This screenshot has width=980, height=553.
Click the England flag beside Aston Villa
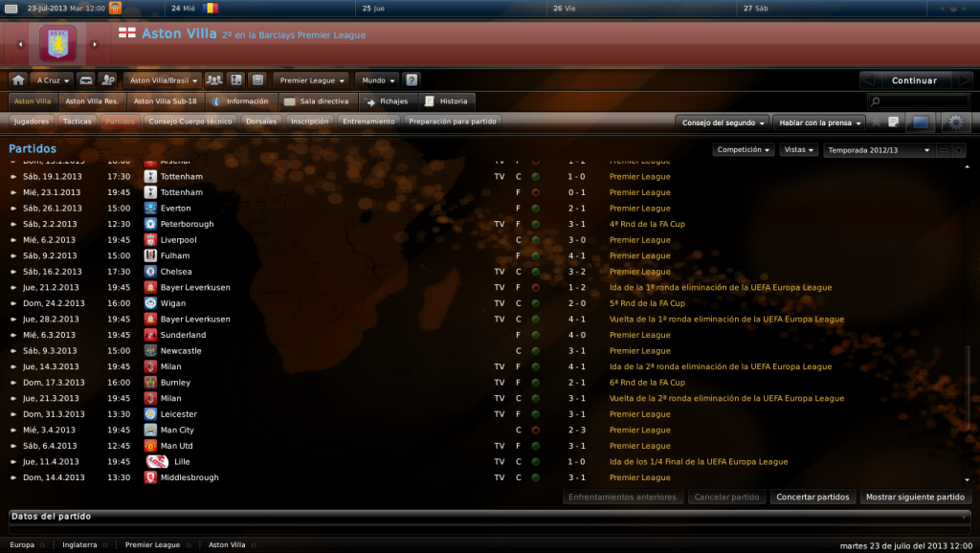point(127,33)
